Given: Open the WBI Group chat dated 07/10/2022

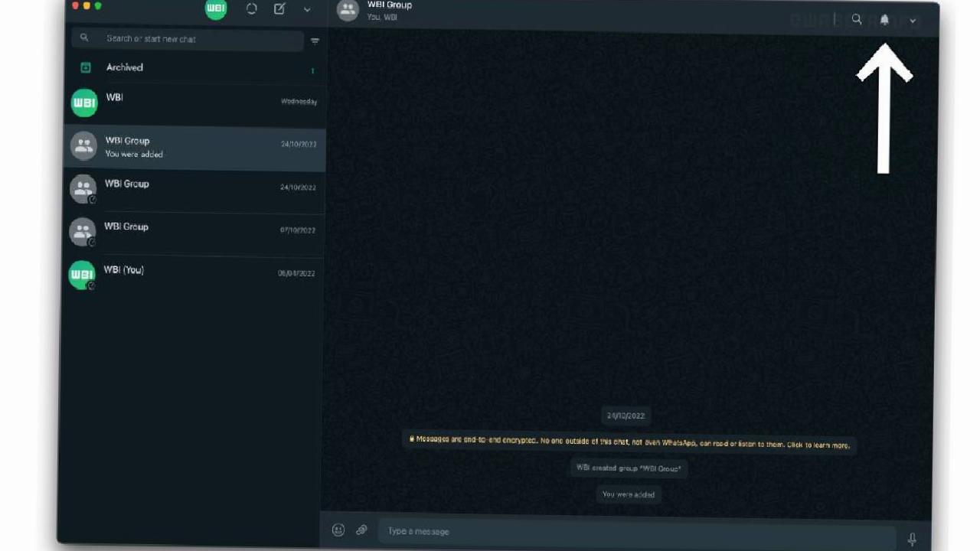Looking at the screenshot, I should click(x=194, y=233).
